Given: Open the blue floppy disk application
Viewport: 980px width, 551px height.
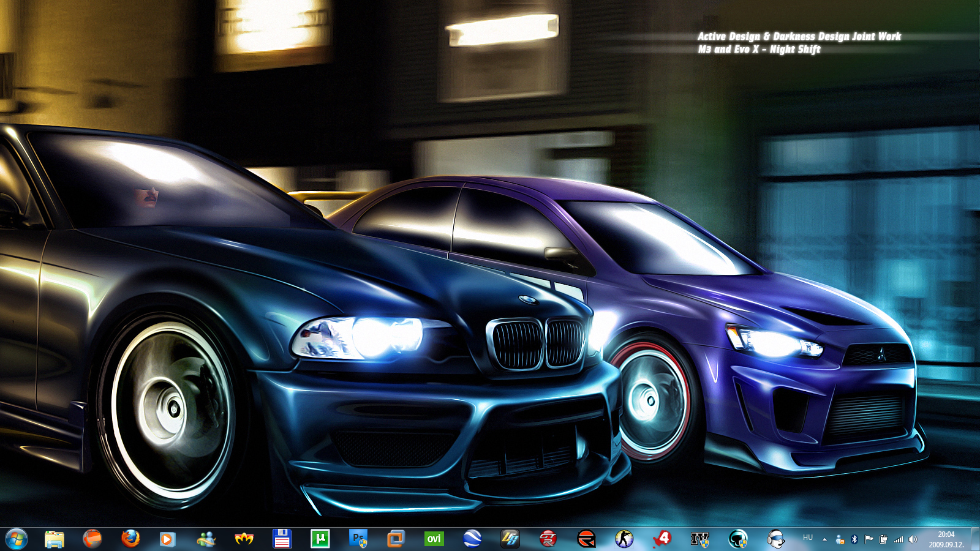Looking at the screenshot, I should [x=282, y=539].
